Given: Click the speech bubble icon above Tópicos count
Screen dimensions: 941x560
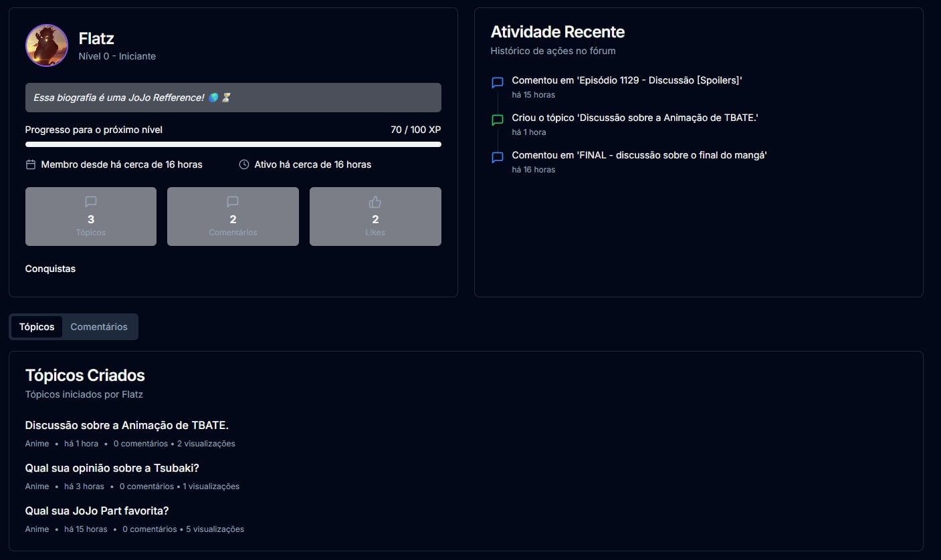Looking at the screenshot, I should coord(91,201).
